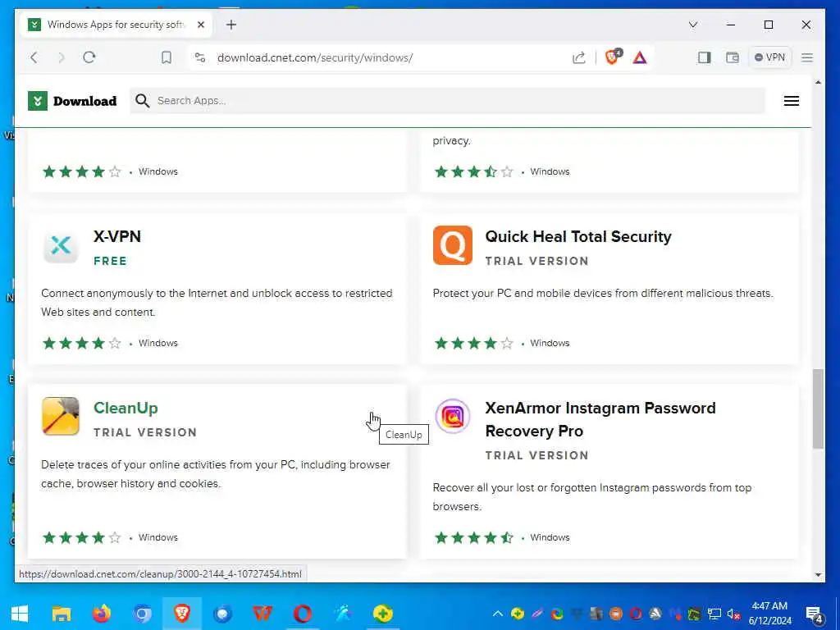
Task: Open a new browser tab
Action: [231, 25]
